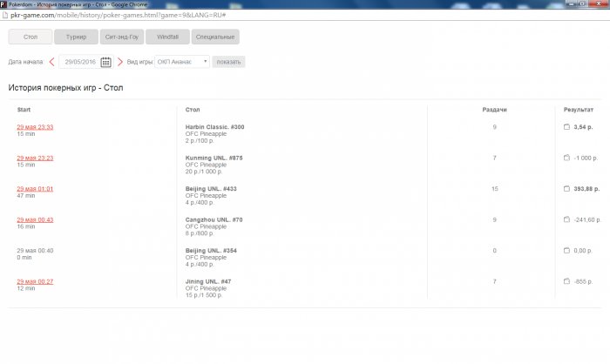Click the 2 р./100 р. stakes text
610x364 pixels.
coord(200,141)
